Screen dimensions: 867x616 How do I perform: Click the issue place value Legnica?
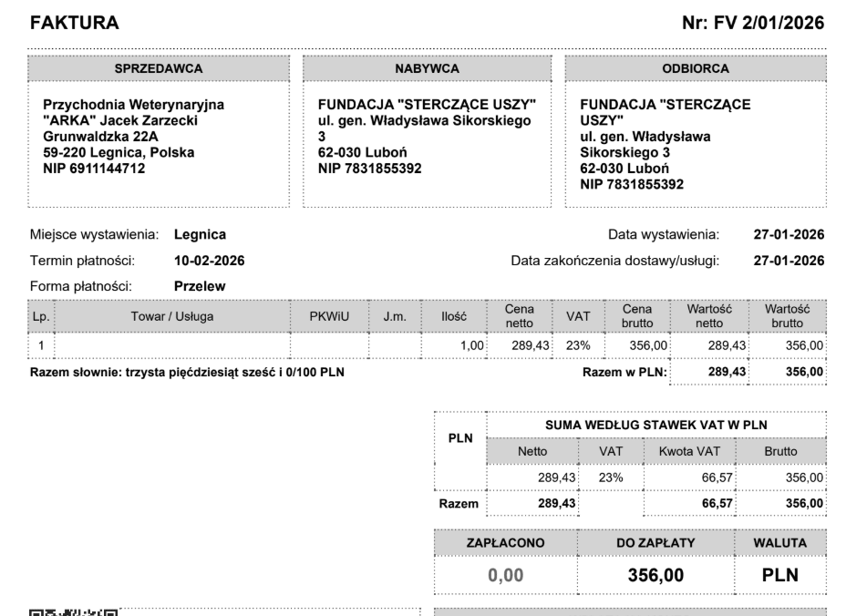pos(200,235)
